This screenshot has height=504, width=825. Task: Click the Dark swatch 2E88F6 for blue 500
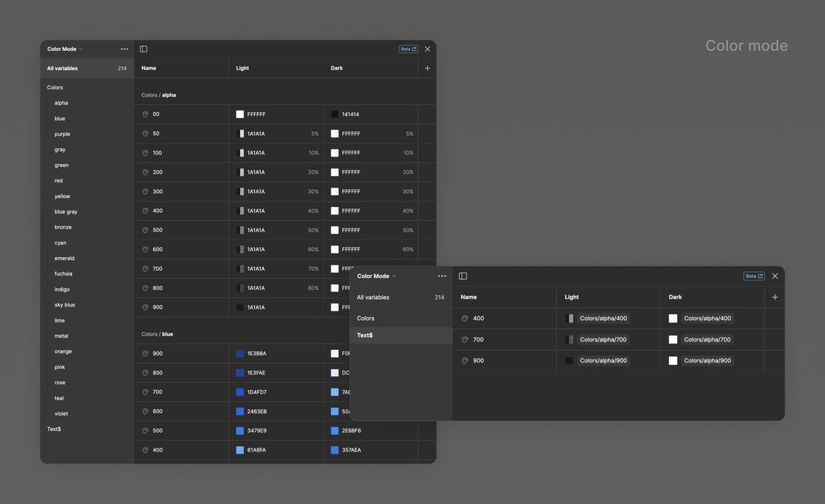coord(335,430)
